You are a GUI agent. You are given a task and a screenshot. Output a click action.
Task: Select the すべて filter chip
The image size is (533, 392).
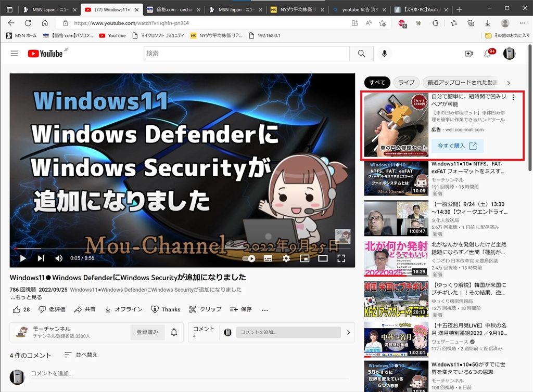click(x=377, y=83)
